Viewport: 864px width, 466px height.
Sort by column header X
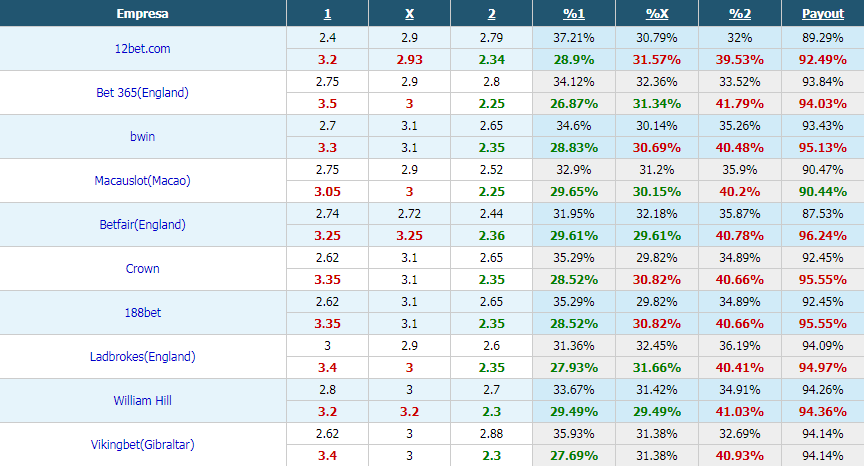click(409, 14)
